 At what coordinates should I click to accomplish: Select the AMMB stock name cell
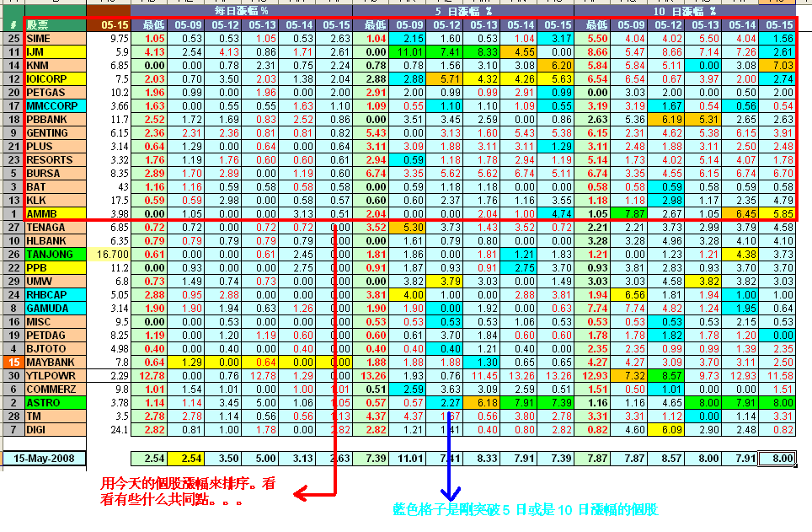click(55, 214)
